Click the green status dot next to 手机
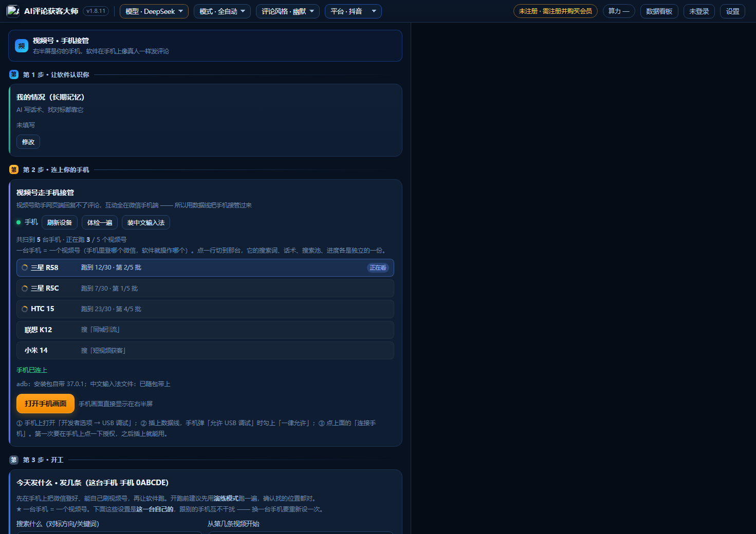Screen dimensions: 756x534 [x=19, y=222]
